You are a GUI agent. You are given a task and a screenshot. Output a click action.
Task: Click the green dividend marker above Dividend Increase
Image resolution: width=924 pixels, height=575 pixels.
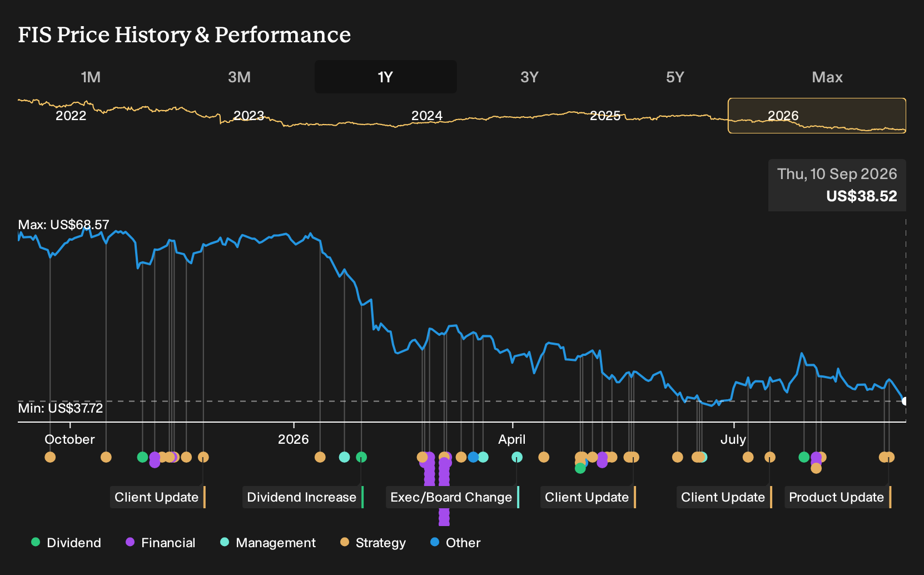[361, 457]
